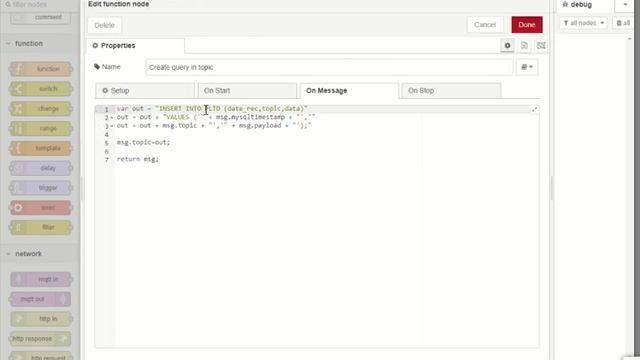Select the delay node in the palette

coord(41,168)
